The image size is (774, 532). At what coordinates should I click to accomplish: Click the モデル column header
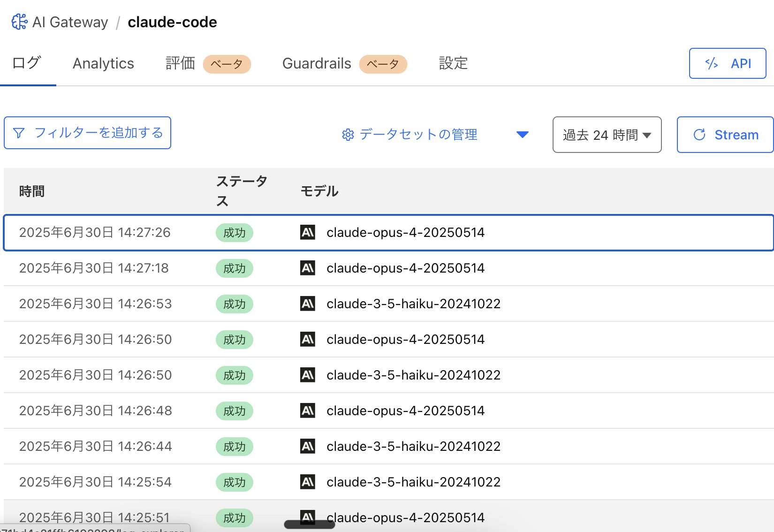(319, 191)
